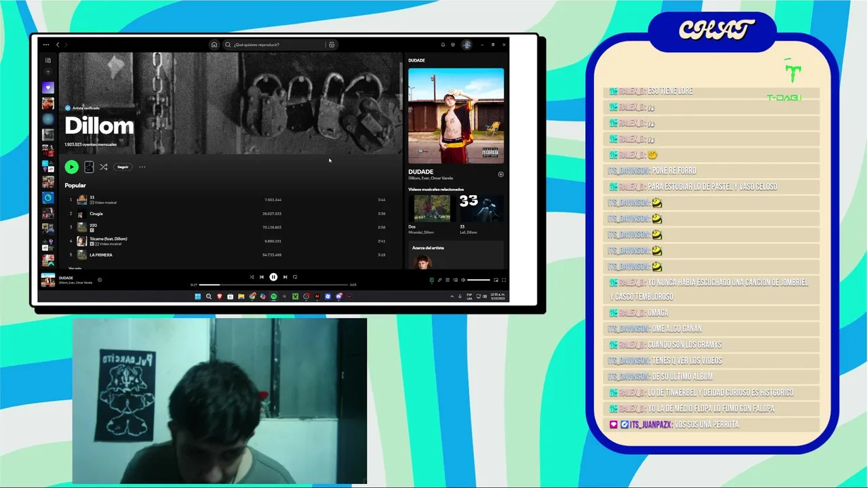Open Liked Songs purple heart playlist
This screenshot has width=868, height=488.
pos(47,87)
